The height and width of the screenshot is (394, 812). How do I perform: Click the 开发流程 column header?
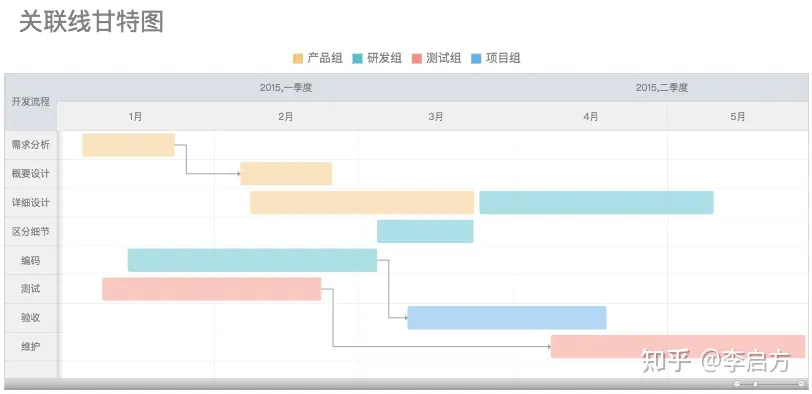pyautogui.click(x=31, y=101)
